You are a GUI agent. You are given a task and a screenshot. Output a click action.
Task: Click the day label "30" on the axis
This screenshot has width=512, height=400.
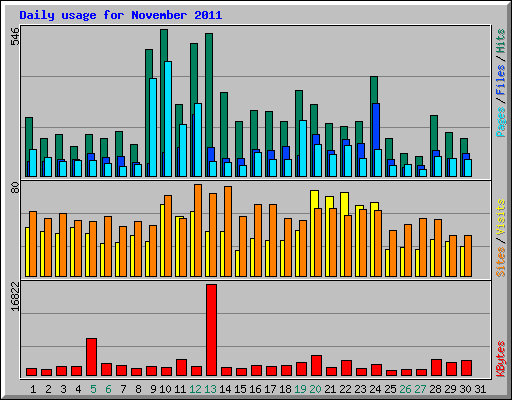[465, 389]
